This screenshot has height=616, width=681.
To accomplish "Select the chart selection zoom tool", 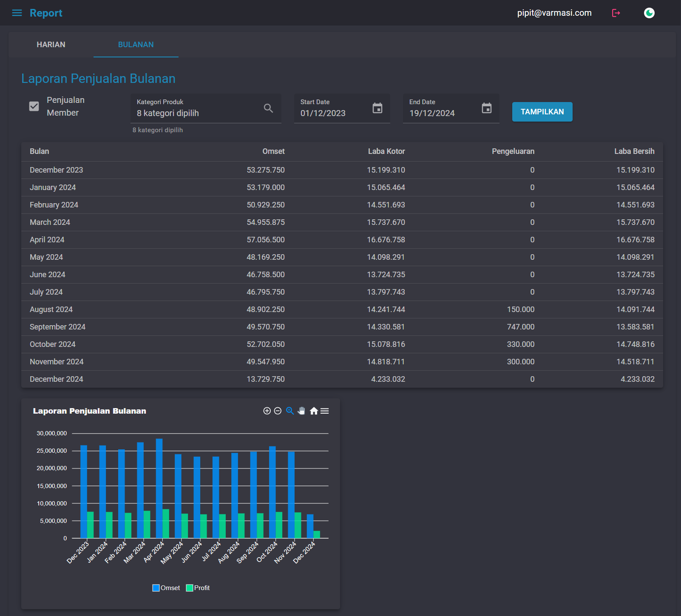I will [290, 411].
